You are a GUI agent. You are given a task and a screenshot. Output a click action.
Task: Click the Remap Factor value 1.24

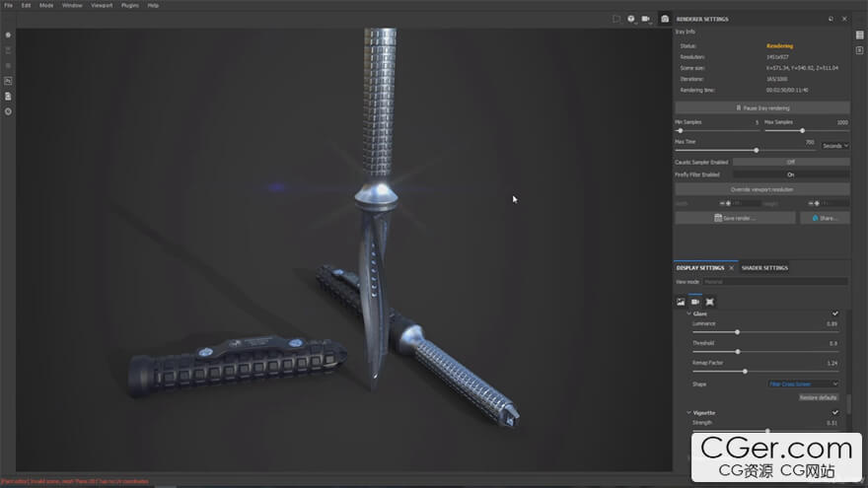pos(832,364)
